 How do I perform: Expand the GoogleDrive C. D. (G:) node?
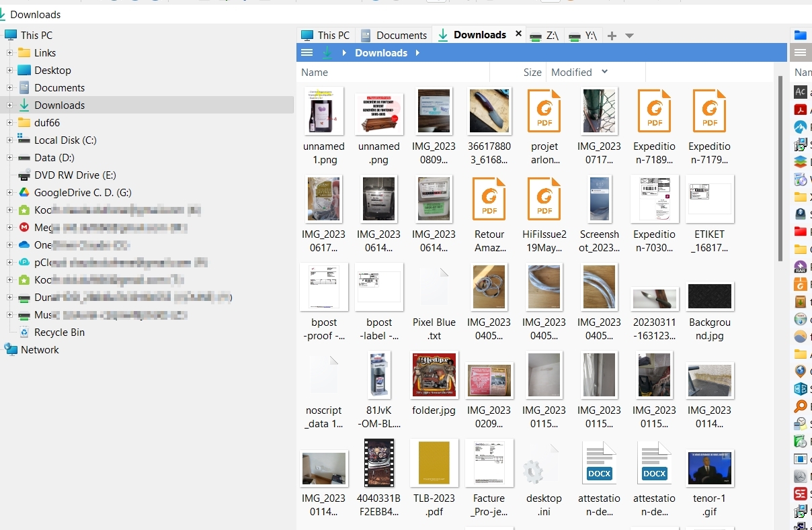10,193
